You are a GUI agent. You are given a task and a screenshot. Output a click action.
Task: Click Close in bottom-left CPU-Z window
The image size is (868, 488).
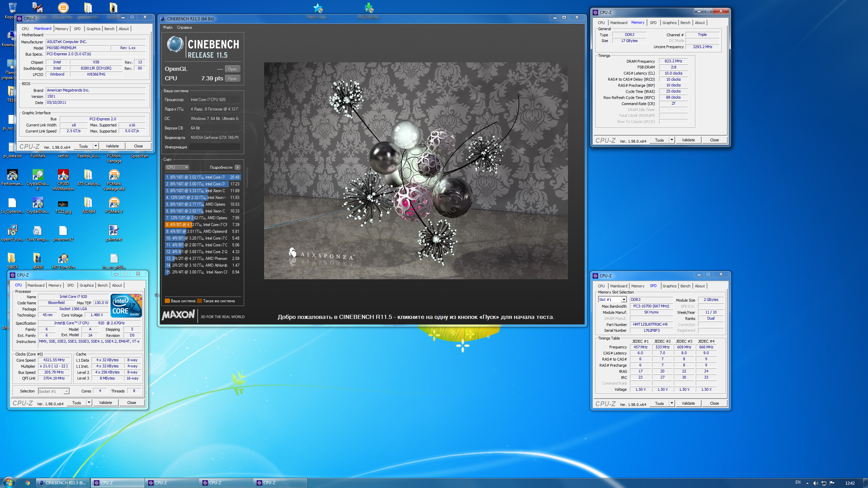click(x=132, y=403)
